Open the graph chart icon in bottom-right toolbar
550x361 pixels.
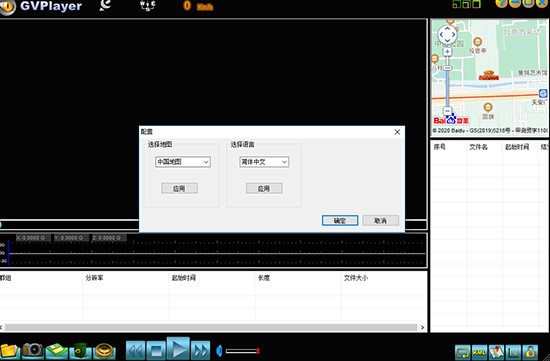pos(513,352)
